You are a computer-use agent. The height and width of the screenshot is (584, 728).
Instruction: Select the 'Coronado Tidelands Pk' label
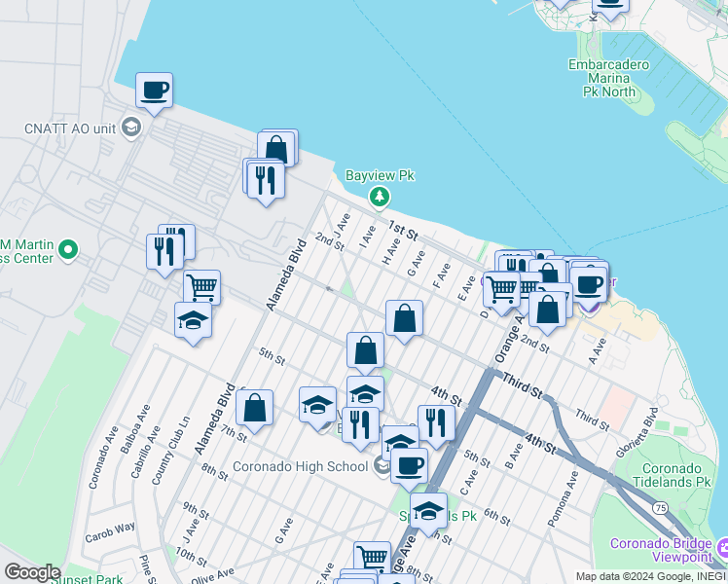[672, 475]
